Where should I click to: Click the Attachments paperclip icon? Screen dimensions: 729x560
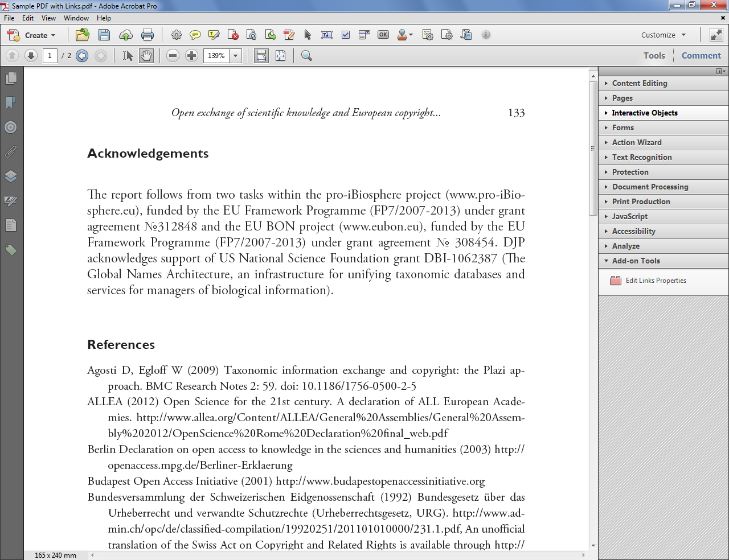coord(10,151)
